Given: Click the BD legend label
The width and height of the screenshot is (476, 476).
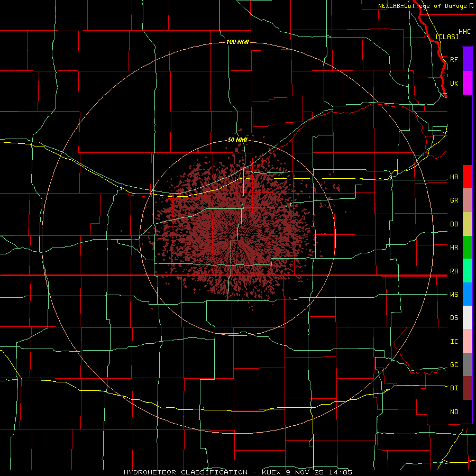Looking at the screenshot, I should (454, 224).
